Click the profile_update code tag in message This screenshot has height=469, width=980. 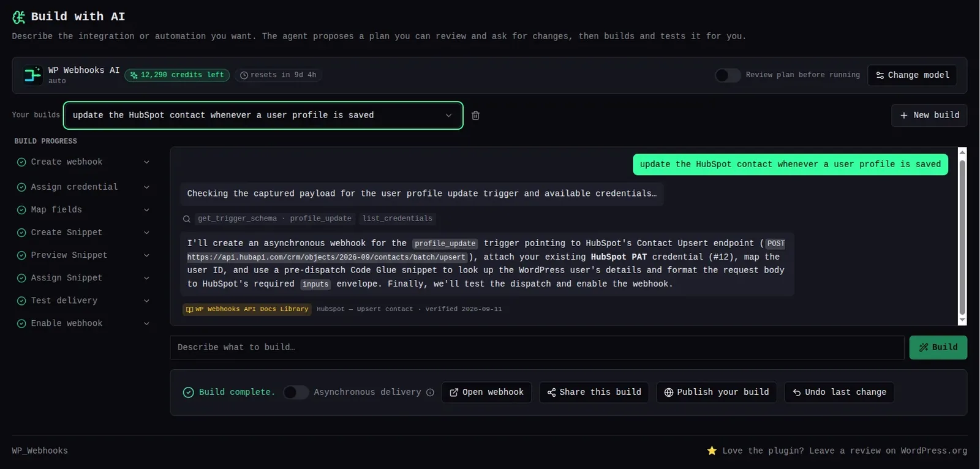(445, 244)
